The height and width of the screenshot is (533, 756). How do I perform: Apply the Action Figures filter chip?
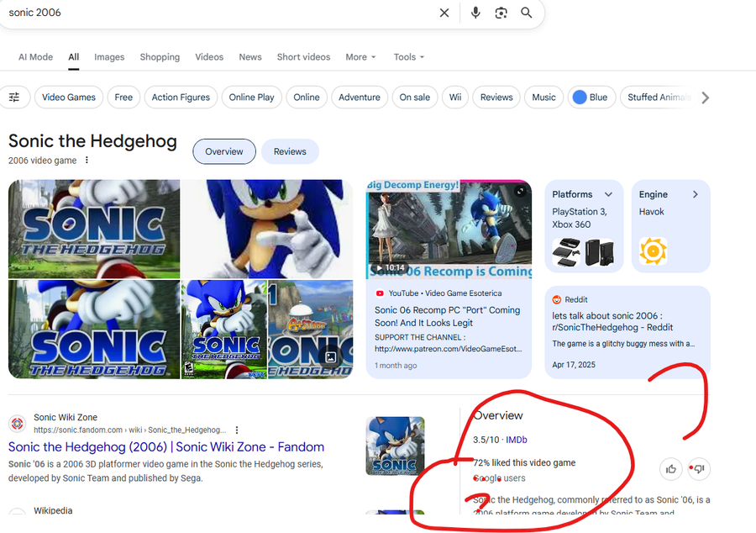181,98
